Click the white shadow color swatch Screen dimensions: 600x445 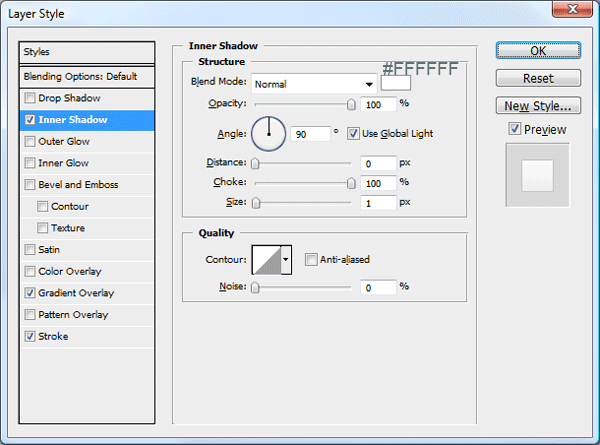click(x=396, y=83)
